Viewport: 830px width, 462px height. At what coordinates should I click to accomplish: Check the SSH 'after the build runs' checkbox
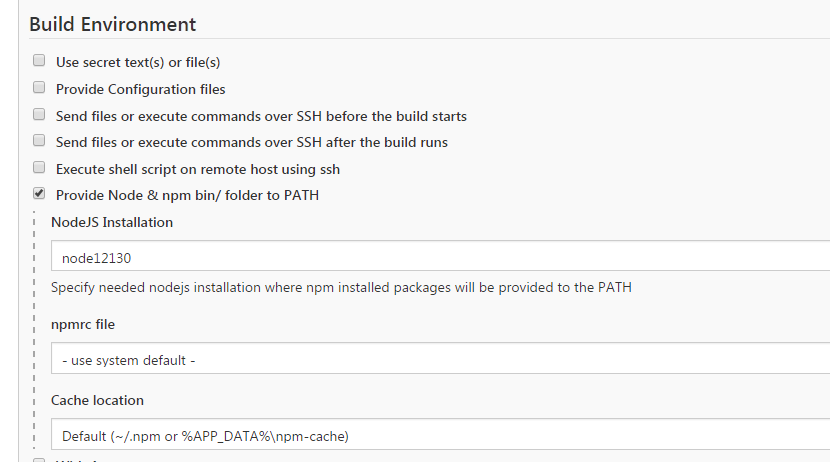[x=39, y=141]
